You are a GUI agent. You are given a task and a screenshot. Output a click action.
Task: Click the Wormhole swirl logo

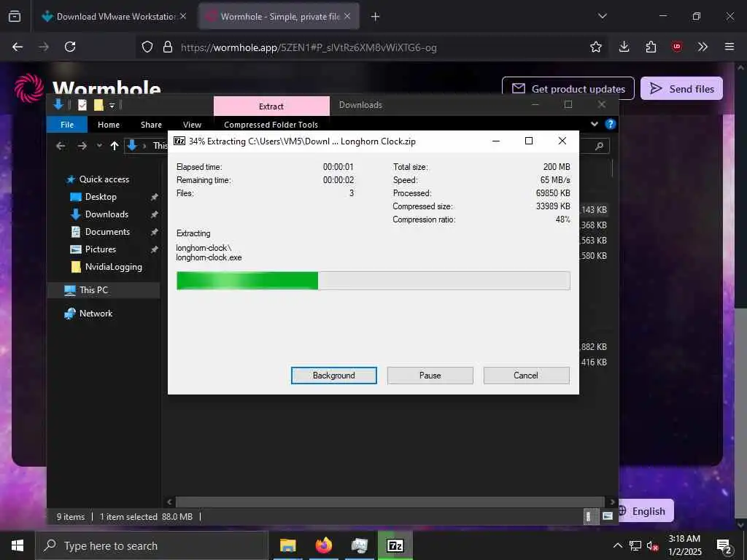pos(28,88)
